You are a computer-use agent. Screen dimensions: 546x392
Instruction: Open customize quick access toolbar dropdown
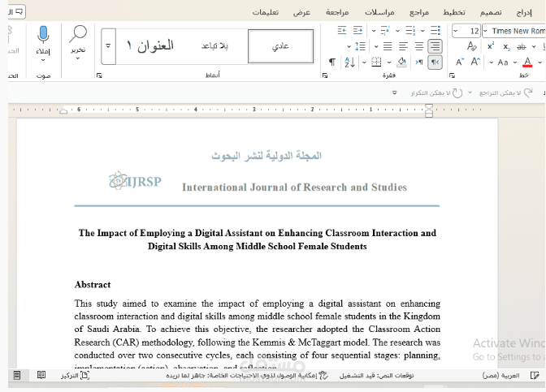[395, 93]
